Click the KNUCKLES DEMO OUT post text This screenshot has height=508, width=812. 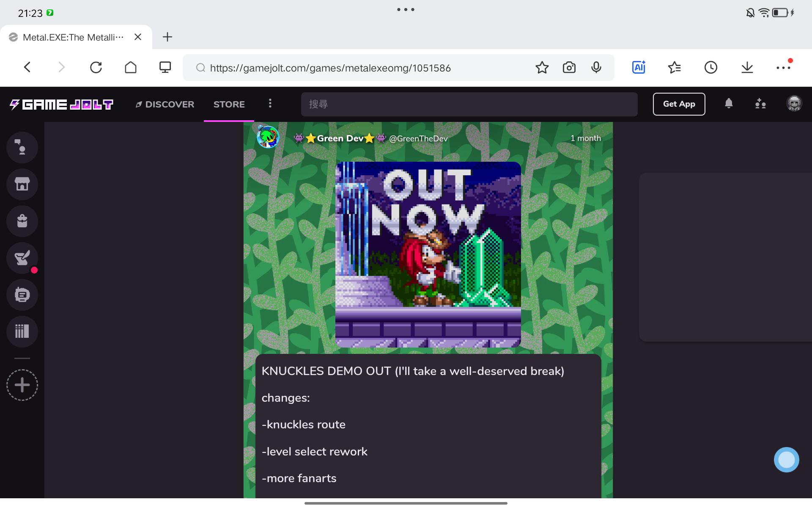(x=413, y=371)
